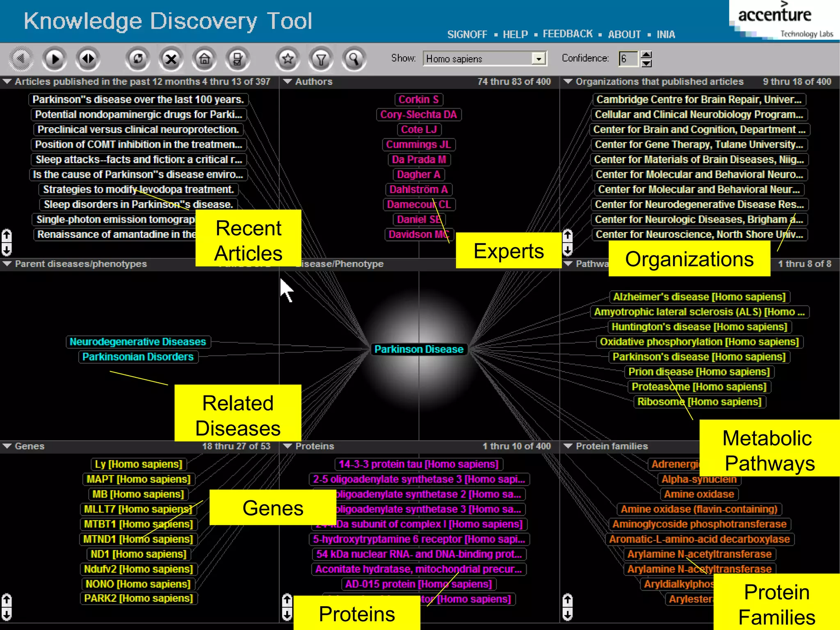Open the funnel filter tool
Viewport: 840px width, 630px height.
321,59
